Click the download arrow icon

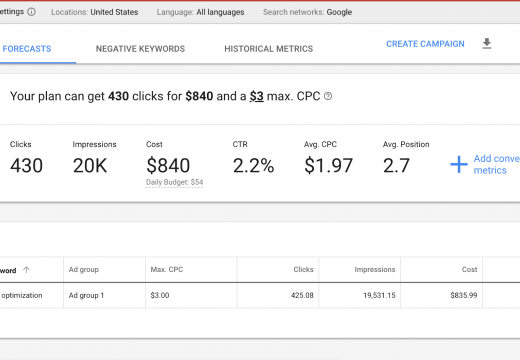[x=487, y=44]
